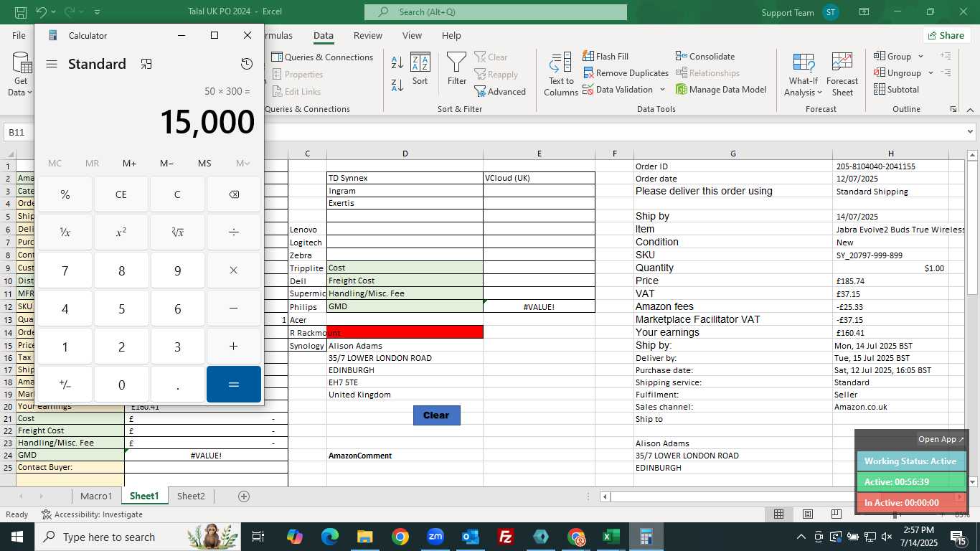Image resolution: width=980 pixels, height=551 pixels.
Task: Open Get Data dropdown
Action: tap(21, 74)
